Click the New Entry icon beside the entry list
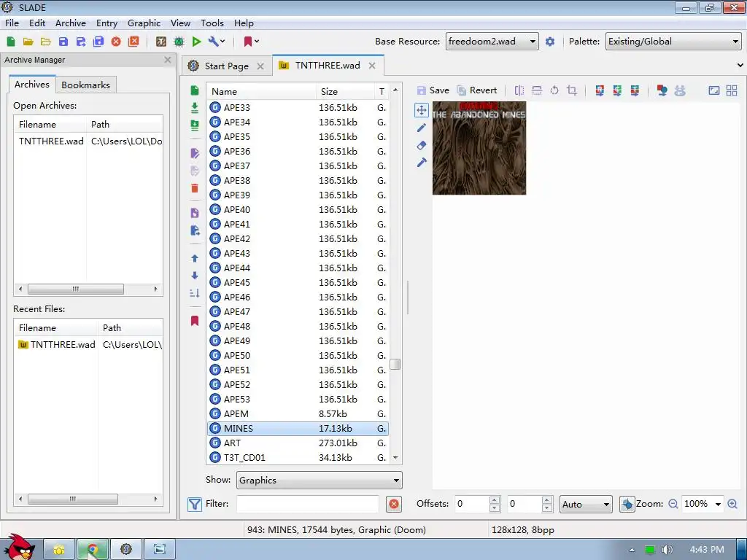 coord(194,90)
